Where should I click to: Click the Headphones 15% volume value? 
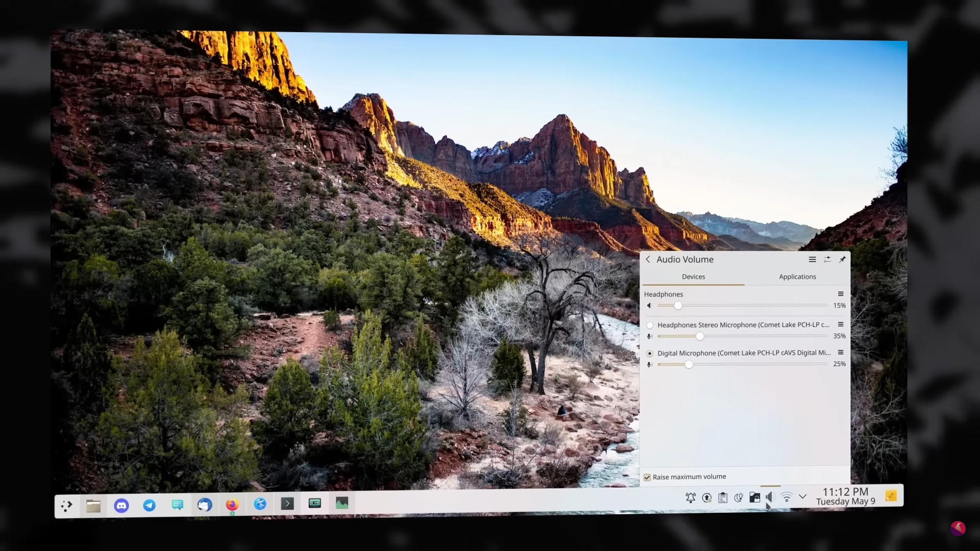pyautogui.click(x=839, y=306)
